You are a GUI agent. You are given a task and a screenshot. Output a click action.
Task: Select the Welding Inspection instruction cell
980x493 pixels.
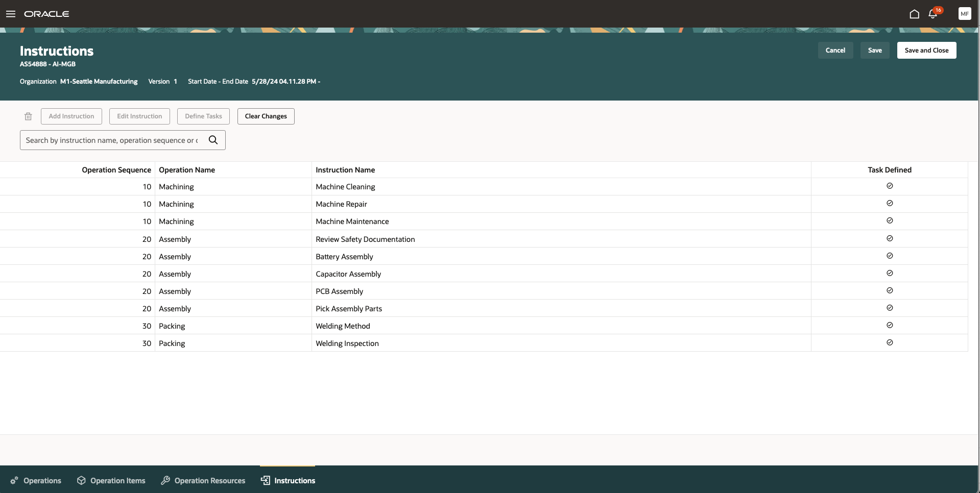[561, 343]
